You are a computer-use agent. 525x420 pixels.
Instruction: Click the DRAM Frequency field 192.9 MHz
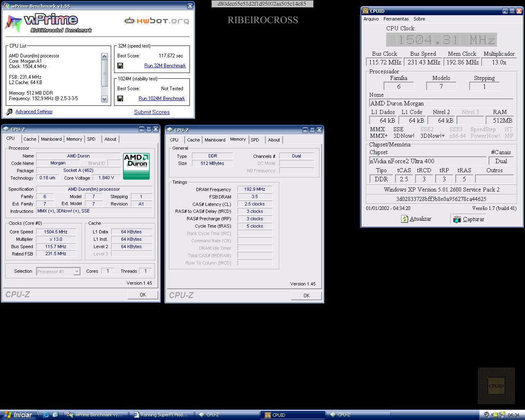pos(255,189)
